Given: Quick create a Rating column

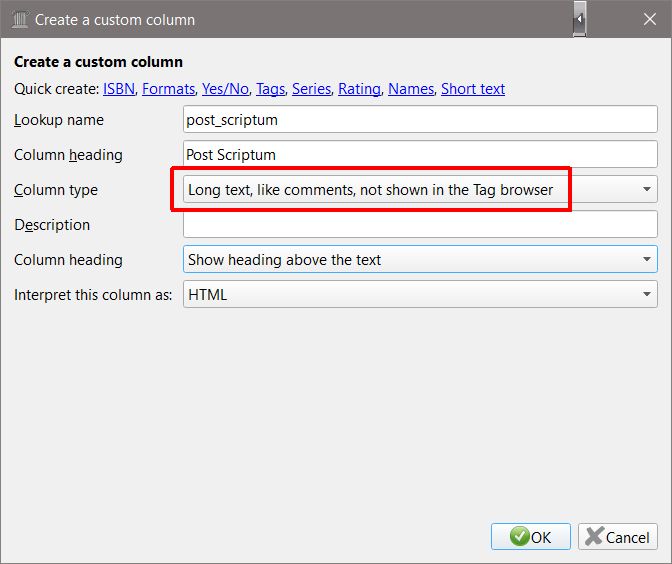Looking at the screenshot, I should click(360, 89).
